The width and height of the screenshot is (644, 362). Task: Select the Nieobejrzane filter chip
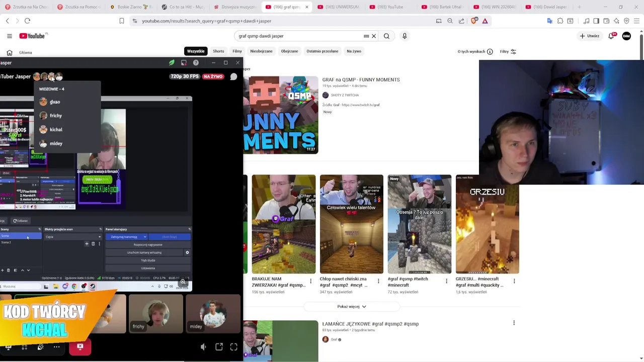pos(261,51)
